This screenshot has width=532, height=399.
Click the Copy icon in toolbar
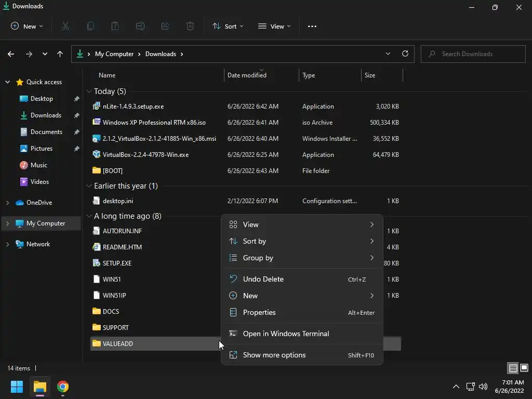(x=90, y=26)
